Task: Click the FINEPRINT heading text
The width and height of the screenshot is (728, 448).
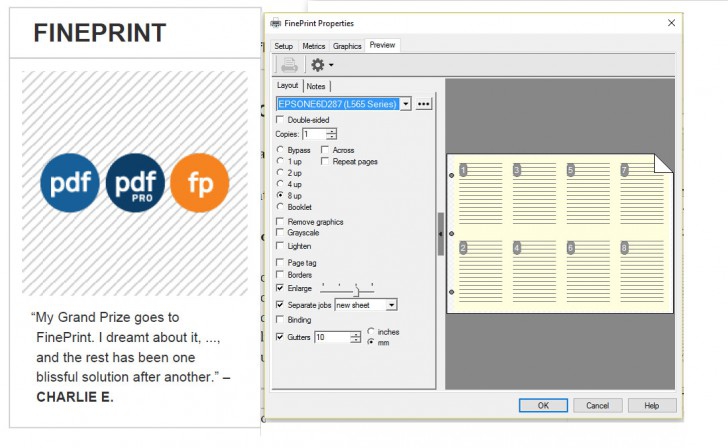Action: coord(100,33)
